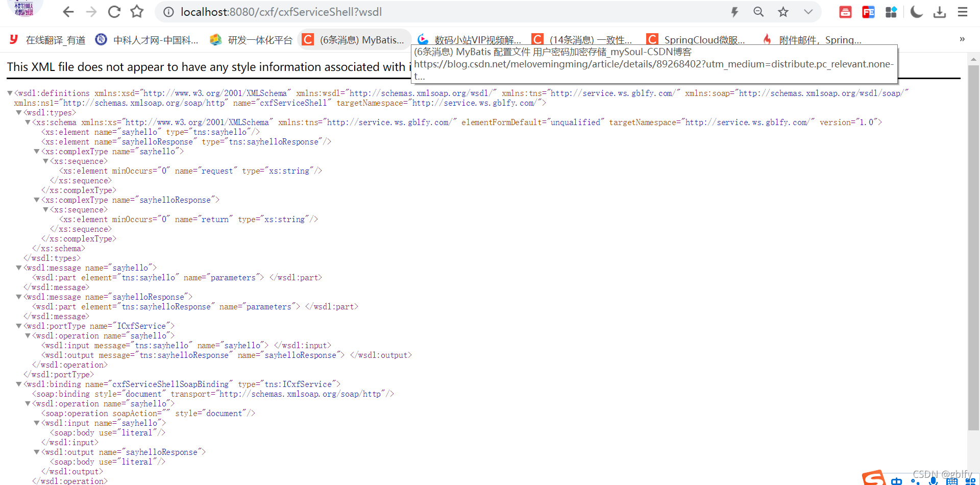Open the zoom magnifier in address bar

click(x=758, y=12)
